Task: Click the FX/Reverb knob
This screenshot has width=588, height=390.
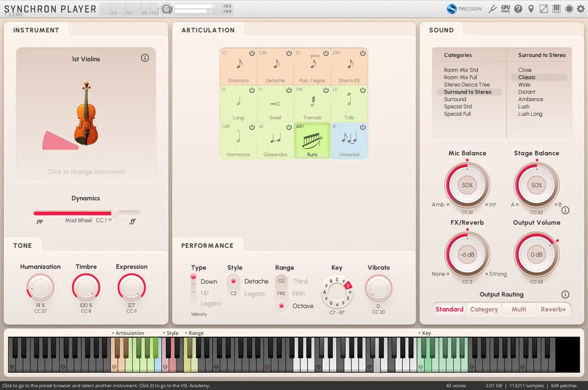Action: pyautogui.click(x=467, y=255)
